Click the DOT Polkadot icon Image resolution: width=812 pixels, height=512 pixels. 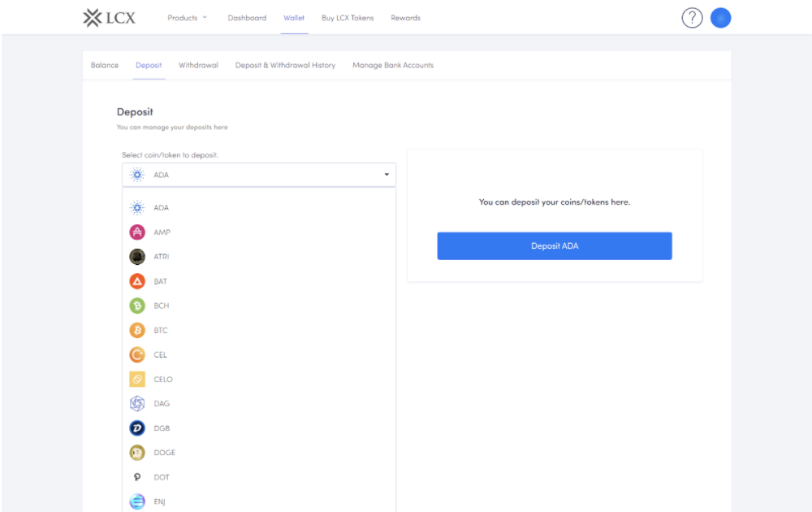click(137, 477)
